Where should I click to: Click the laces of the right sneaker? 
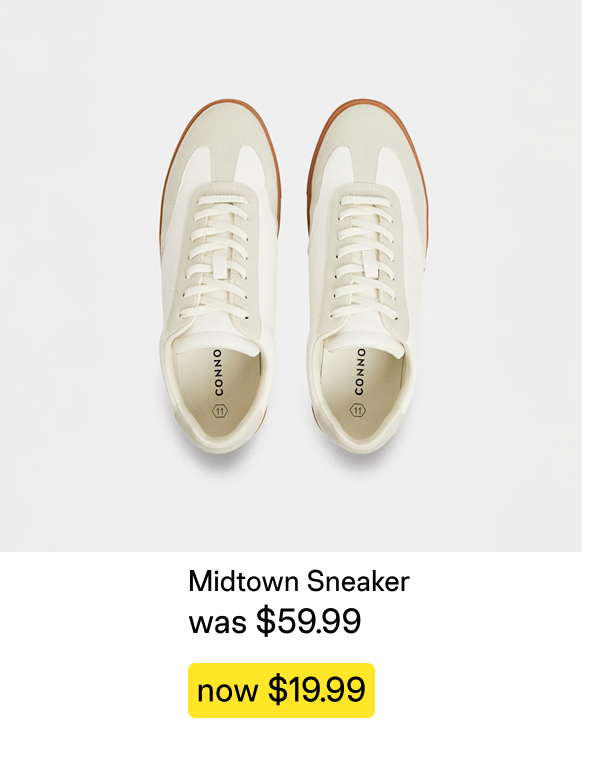pyautogui.click(x=365, y=250)
